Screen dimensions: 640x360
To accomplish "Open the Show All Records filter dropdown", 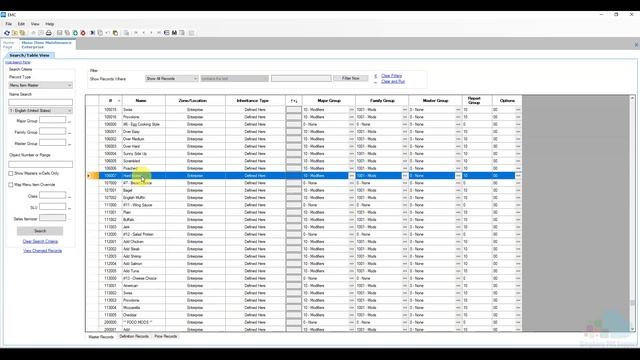I will [171, 78].
